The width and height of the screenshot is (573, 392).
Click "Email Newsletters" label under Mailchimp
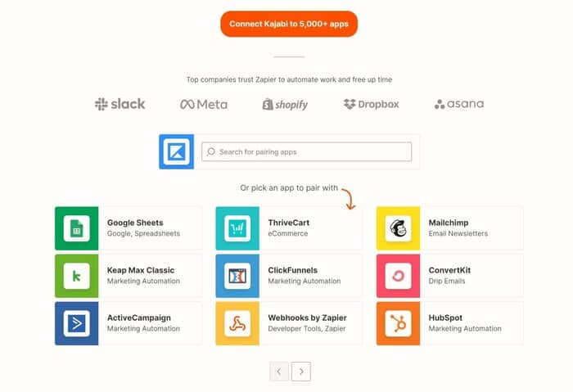[x=458, y=233]
